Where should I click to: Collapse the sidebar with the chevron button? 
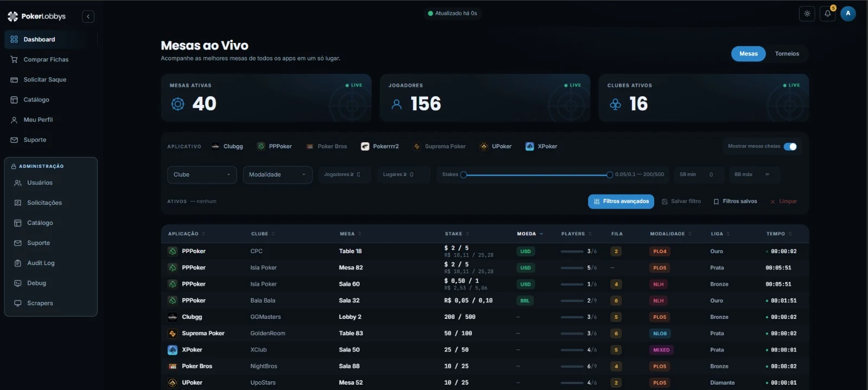tap(88, 16)
